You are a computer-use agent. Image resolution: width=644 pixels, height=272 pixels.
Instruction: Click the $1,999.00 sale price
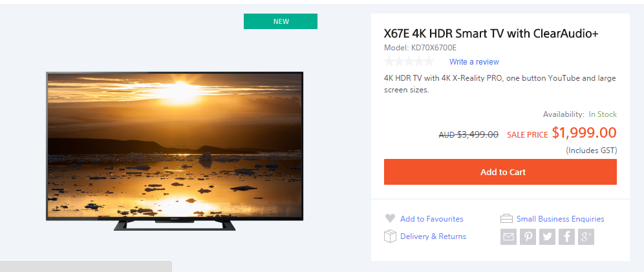coord(584,133)
